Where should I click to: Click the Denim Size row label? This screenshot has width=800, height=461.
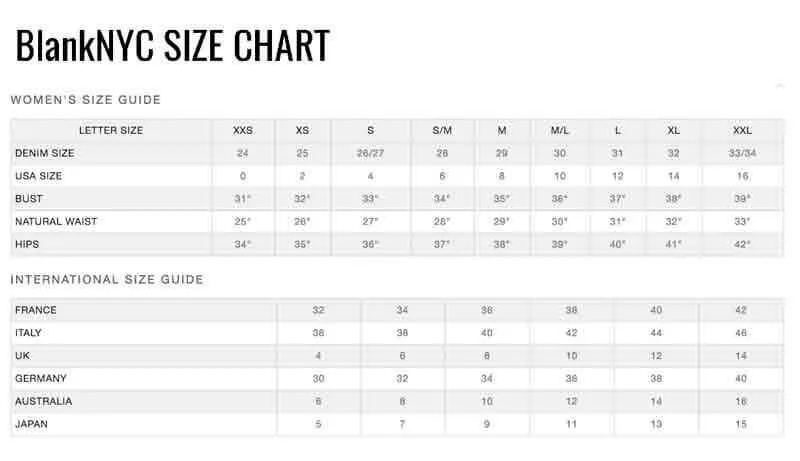(45, 153)
